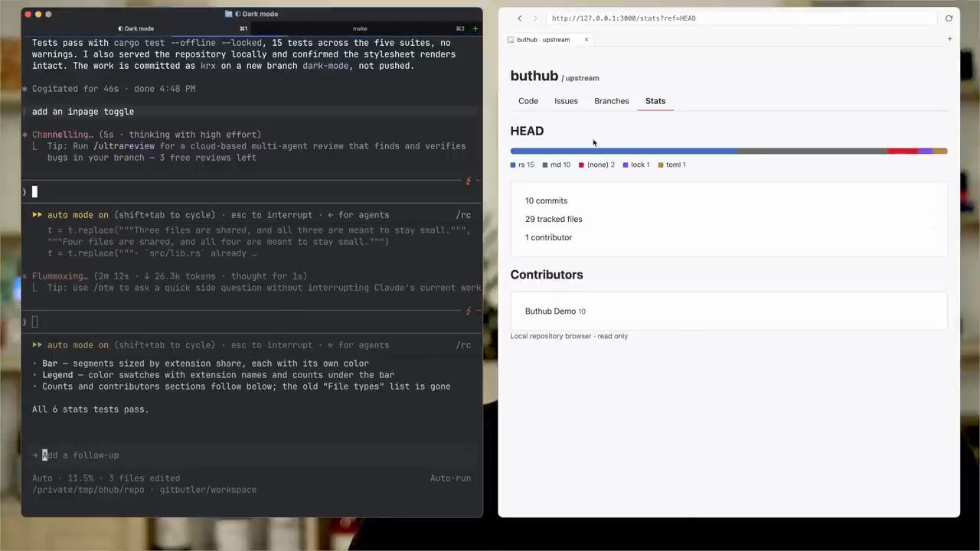Focus the browser address bar
The image size is (980, 551).
pyautogui.click(x=741, y=18)
